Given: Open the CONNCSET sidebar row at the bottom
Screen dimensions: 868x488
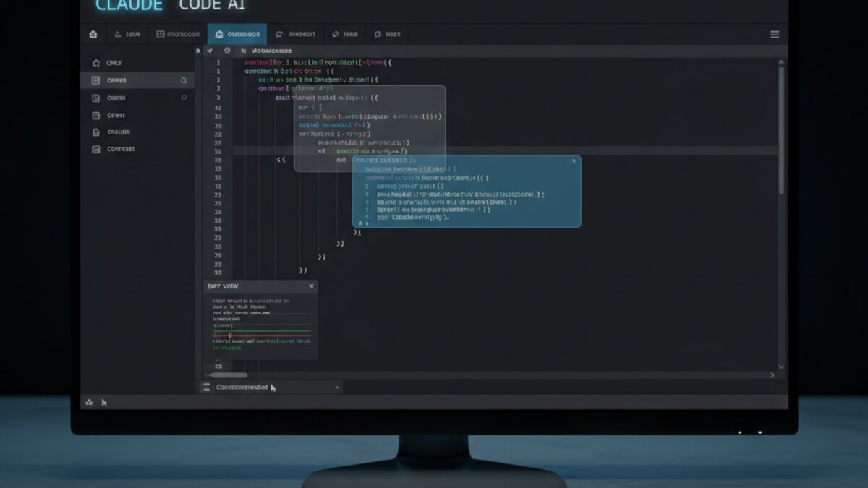Looking at the screenshot, I should (137, 149).
